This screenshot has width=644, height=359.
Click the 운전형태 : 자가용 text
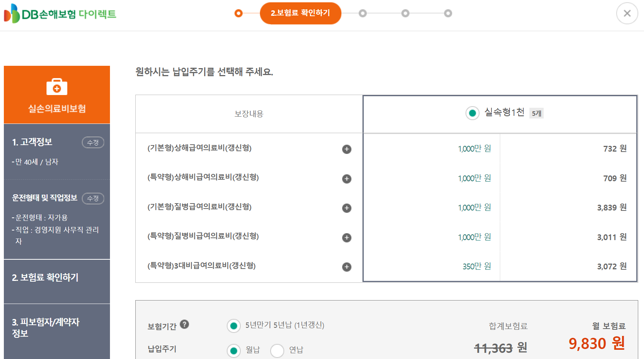pyautogui.click(x=40, y=218)
